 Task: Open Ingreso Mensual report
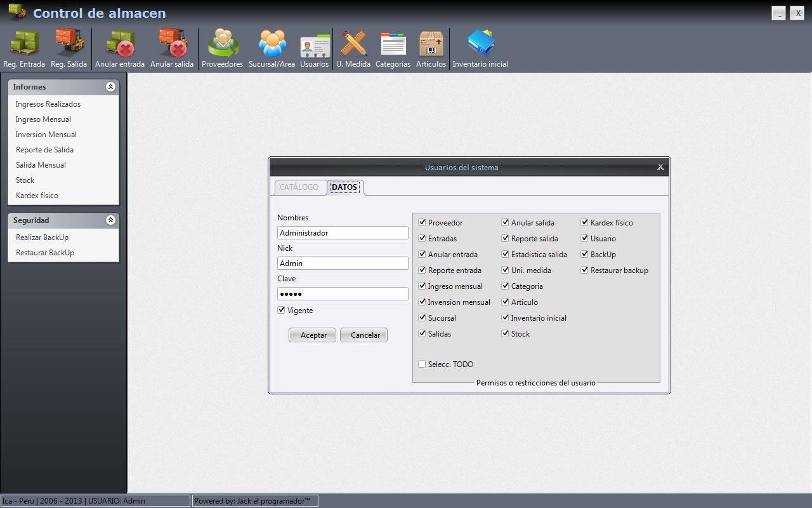(43, 119)
